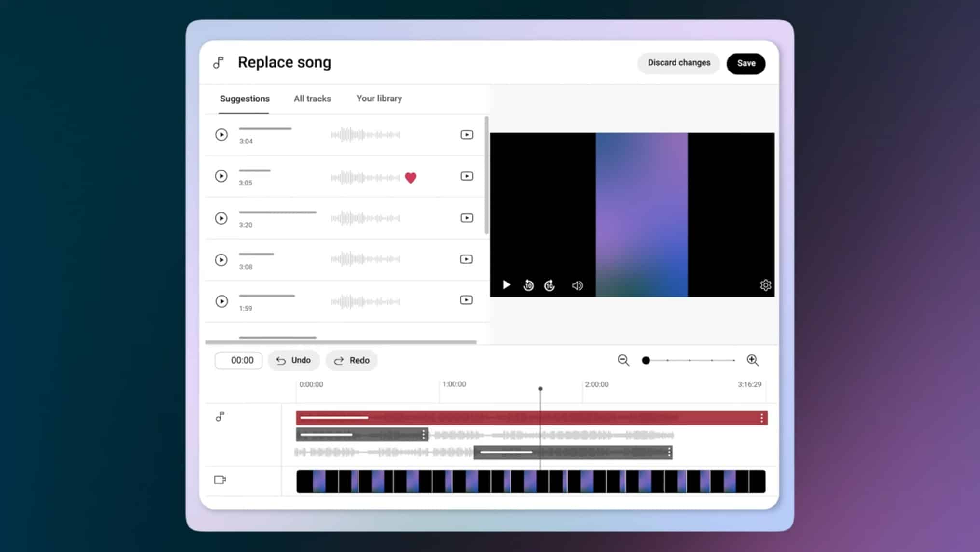Unfavorite the 3:05 track heart
This screenshot has height=552, width=980.
point(411,178)
